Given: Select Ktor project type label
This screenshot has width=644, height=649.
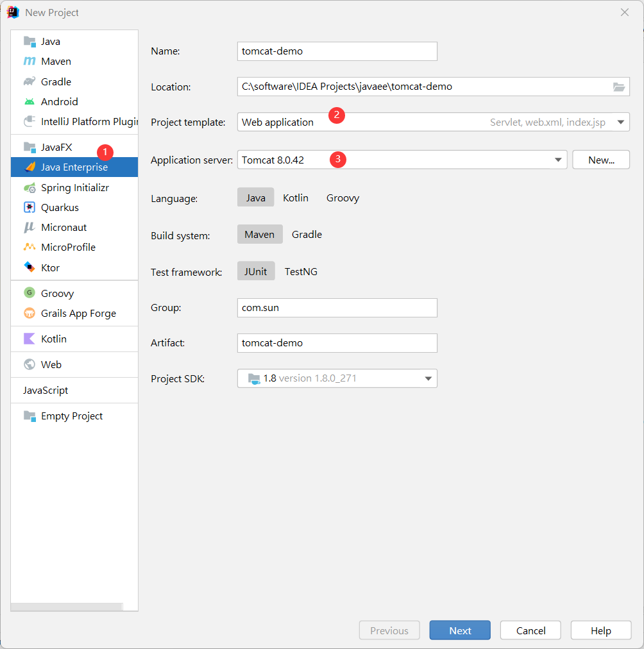Looking at the screenshot, I should 50,267.
